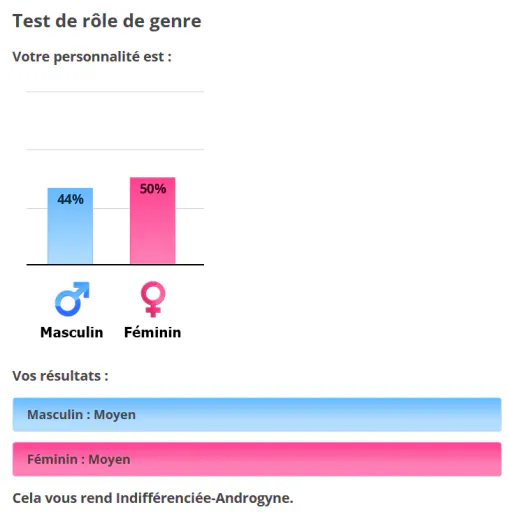Click the blue male symbol icon
Viewport: 508px width, 512px height.
click(x=72, y=299)
